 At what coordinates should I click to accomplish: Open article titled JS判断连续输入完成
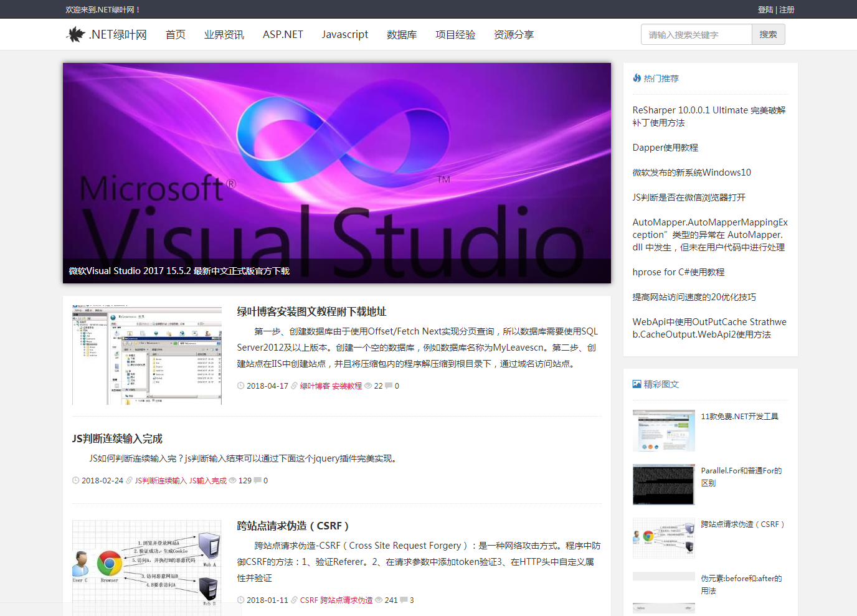[117, 438]
